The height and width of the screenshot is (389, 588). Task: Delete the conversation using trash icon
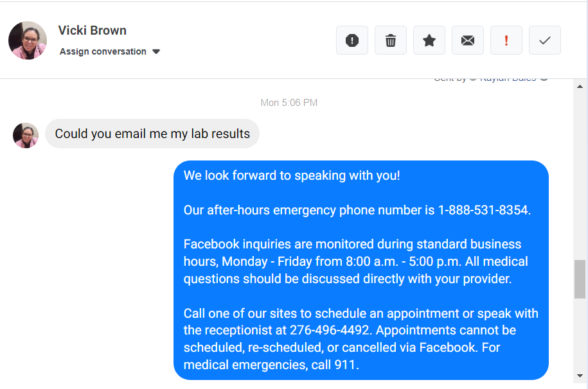(x=391, y=40)
